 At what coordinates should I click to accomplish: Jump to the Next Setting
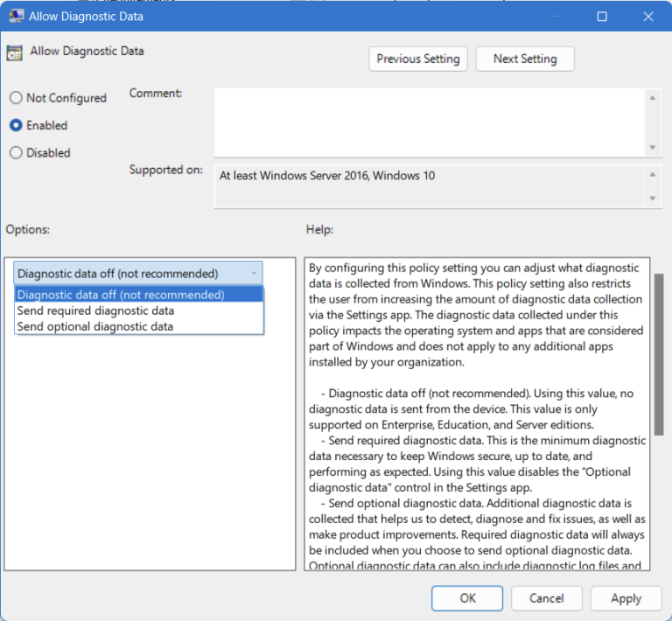coord(524,59)
